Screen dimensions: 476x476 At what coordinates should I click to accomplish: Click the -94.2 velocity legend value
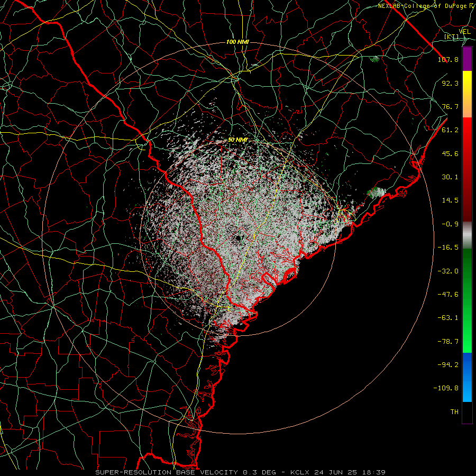pyautogui.click(x=448, y=365)
